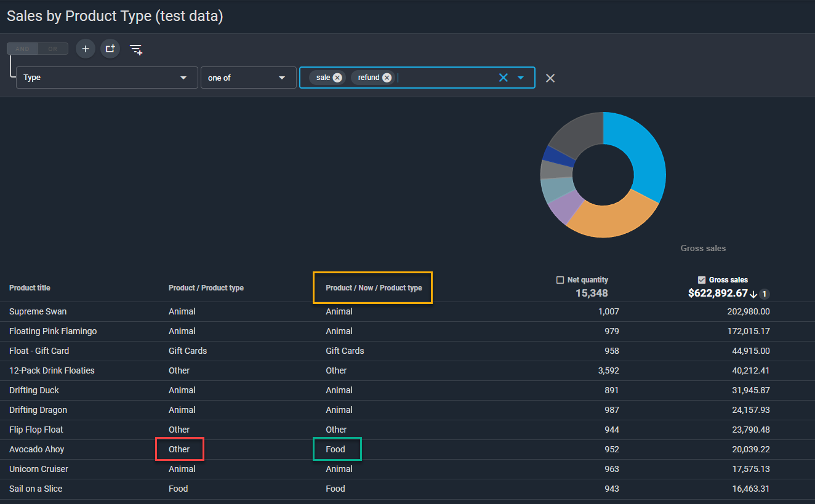
Task: Sort by Product title column header
Action: (x=30, y=288)
